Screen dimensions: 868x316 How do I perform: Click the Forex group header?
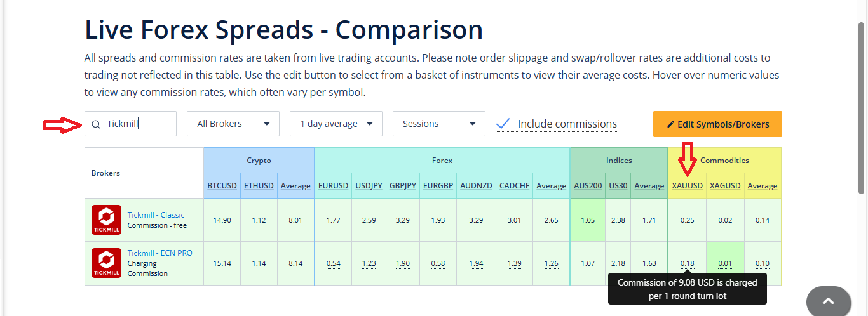click(x=442, y=161)
